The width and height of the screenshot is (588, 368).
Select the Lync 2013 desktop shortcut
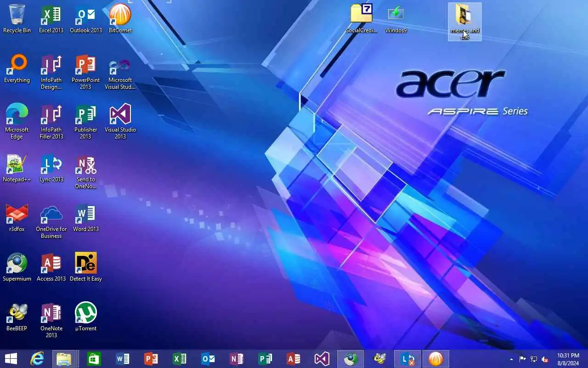(51, 167)
